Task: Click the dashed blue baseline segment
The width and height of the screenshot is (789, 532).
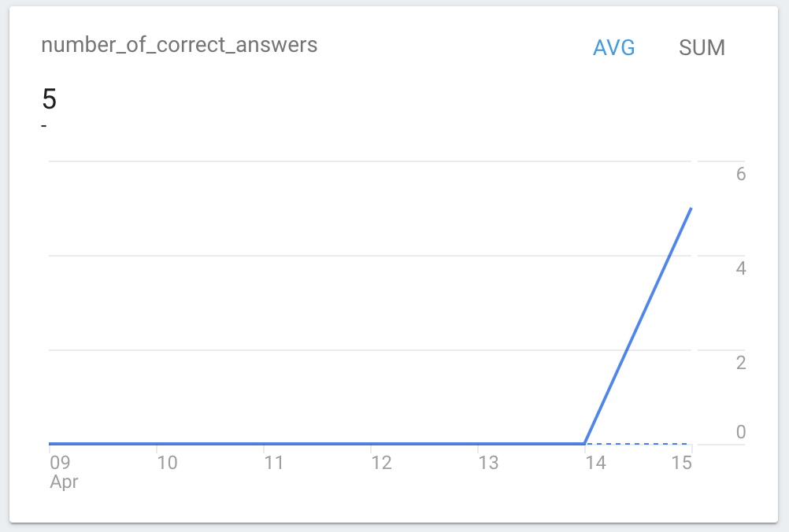Action: 638,444
